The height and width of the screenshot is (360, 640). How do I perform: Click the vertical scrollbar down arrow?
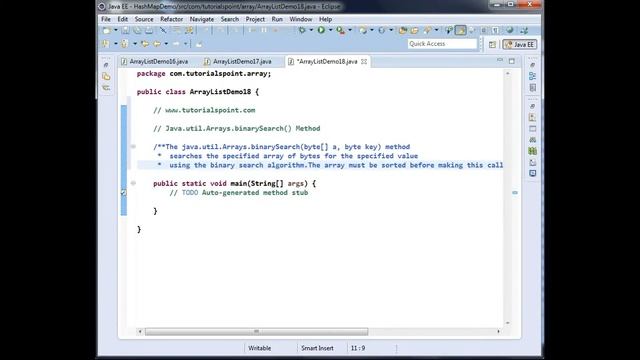click(507, 323)
